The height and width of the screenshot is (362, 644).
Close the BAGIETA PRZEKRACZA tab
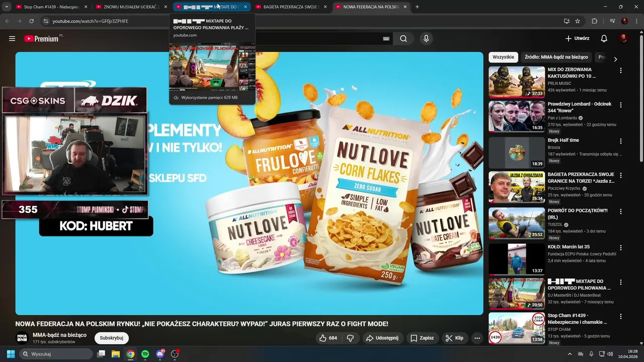pos(325,7)
